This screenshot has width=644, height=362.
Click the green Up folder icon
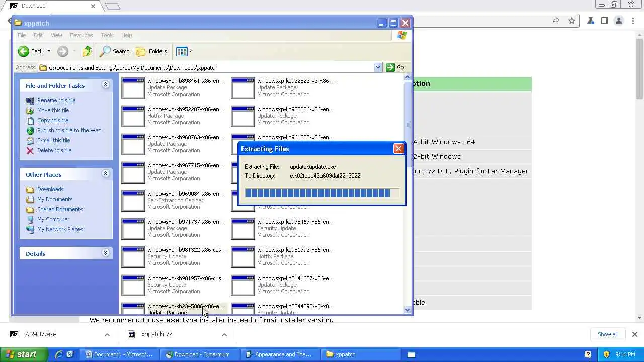coord(87,51)
